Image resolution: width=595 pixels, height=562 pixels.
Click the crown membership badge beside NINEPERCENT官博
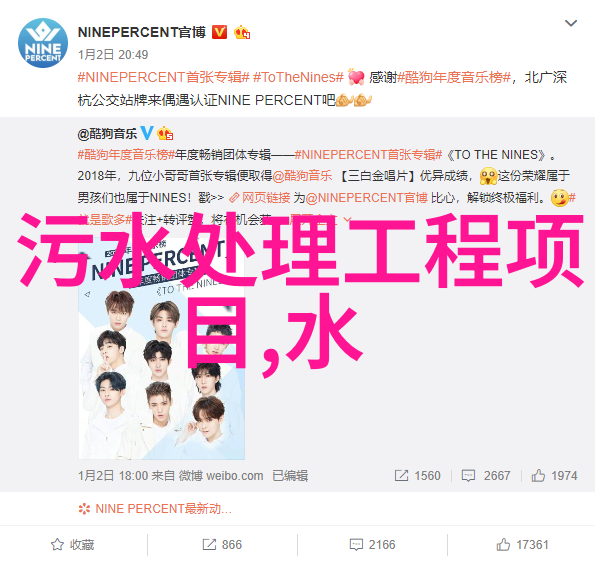point(242,33)
